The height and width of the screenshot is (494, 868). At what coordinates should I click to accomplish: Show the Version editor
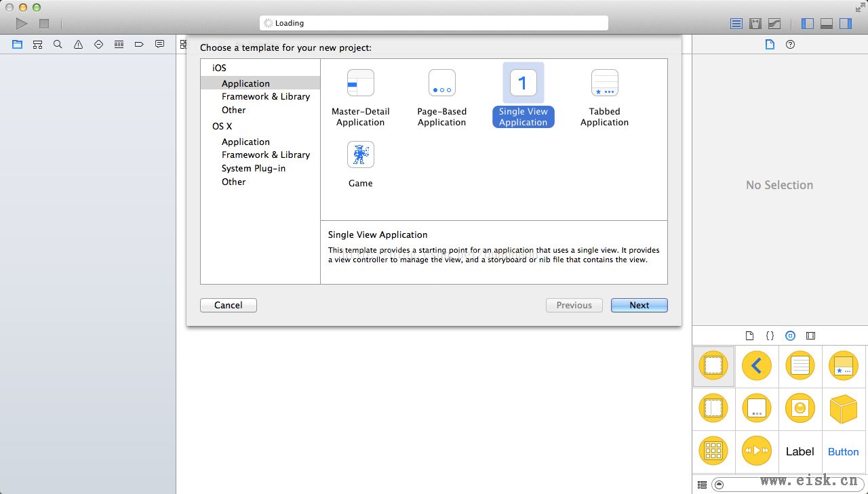[774, 24]
